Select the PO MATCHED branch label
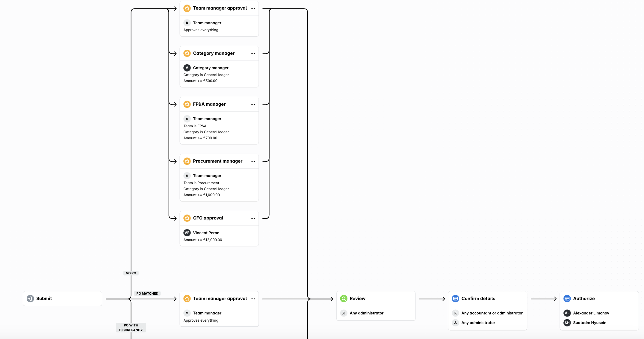The image size is (644, 339). [147, 293]
